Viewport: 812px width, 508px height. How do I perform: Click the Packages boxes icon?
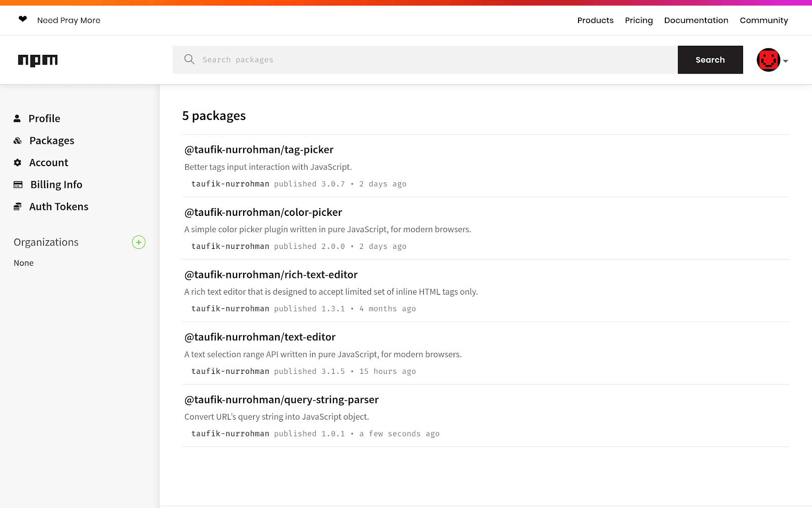pos(17,141)
